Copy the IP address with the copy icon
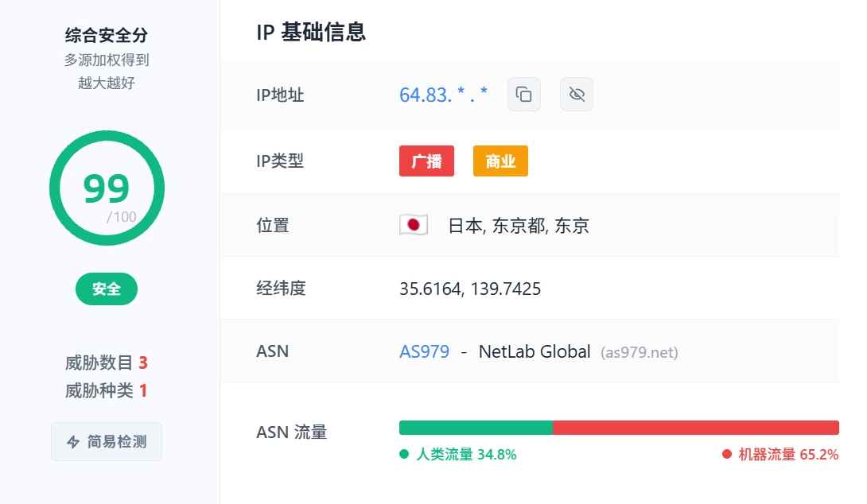 [x=523, y=95]
